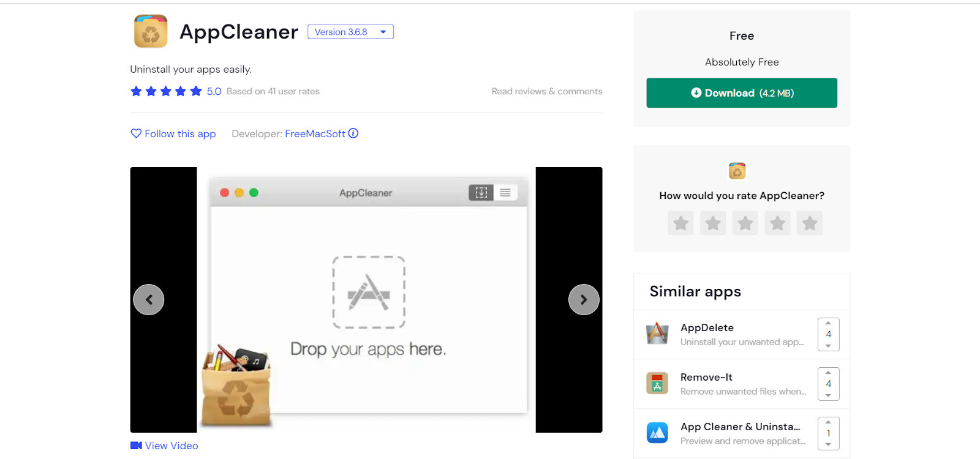Go to previous screenshot with left arrow
The width and height of the screenshot is (980, 459).
tap(149, 300)
